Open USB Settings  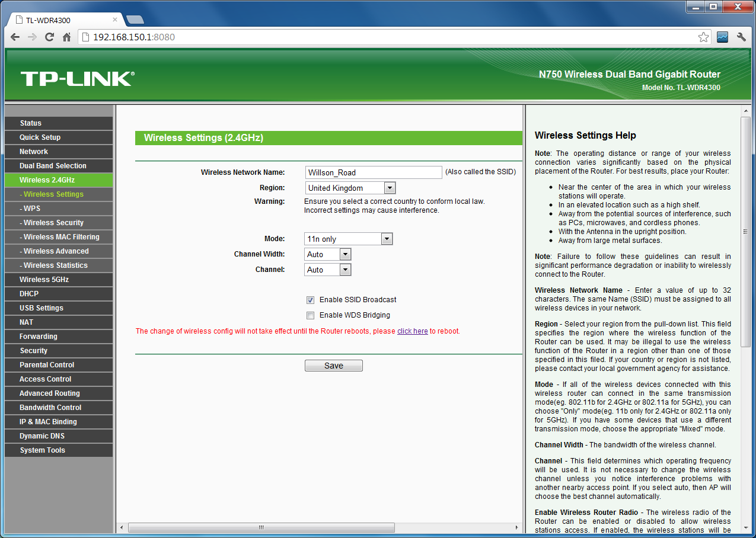(x=58, y=308)
